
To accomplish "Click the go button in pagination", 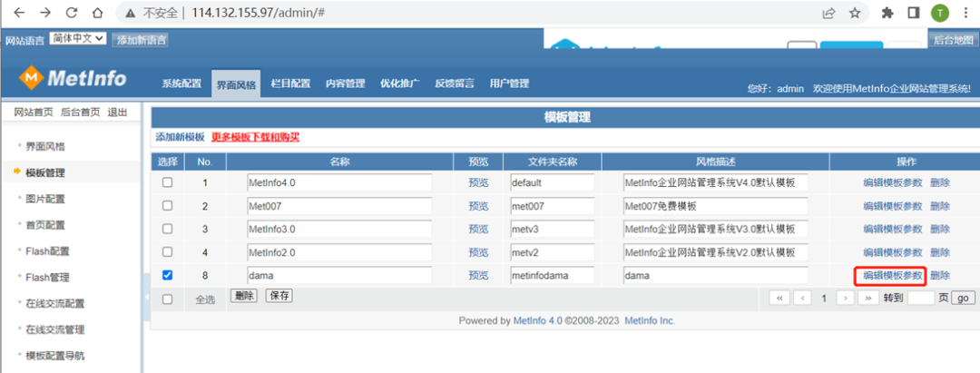I will point(963,298).
